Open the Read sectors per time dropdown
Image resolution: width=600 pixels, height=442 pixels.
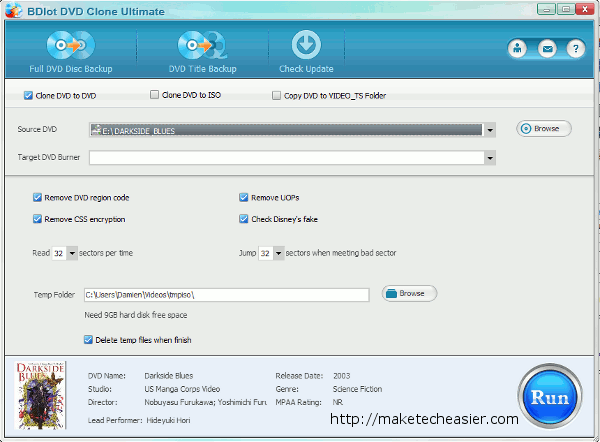(x=72, y=253)
